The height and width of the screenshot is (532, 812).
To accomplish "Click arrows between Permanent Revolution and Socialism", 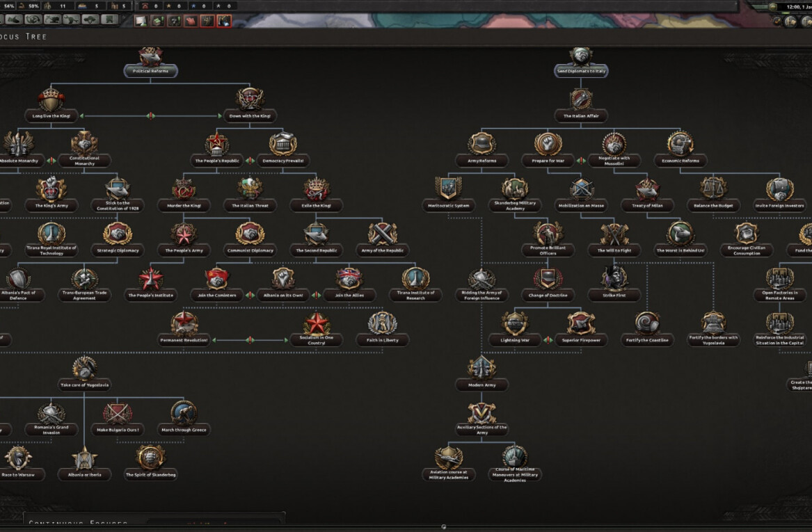I will tap(249, 340).
